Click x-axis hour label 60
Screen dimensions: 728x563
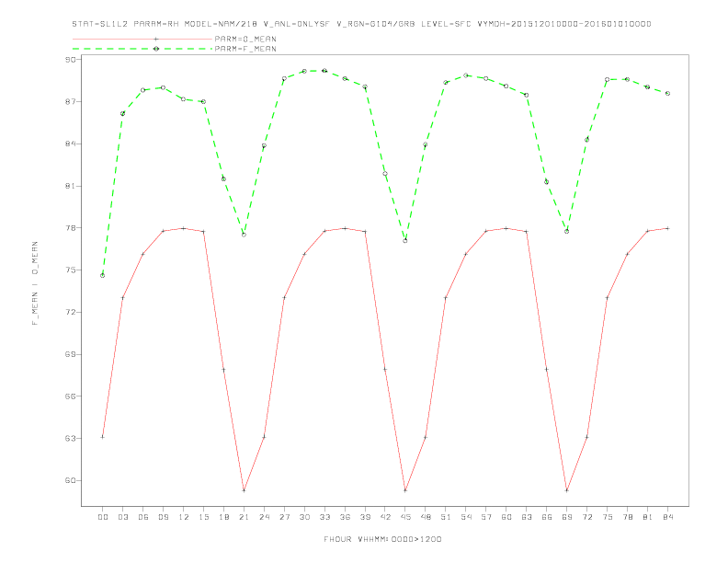coord(506,517)
